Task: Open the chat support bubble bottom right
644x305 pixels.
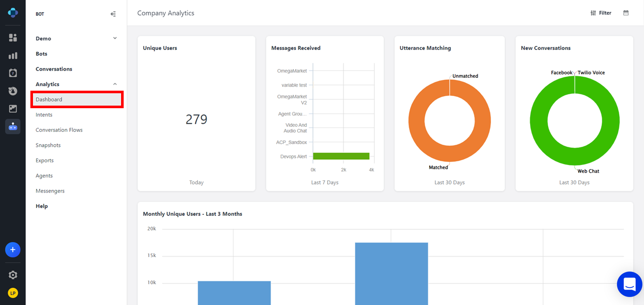Action: pos(629,284)
